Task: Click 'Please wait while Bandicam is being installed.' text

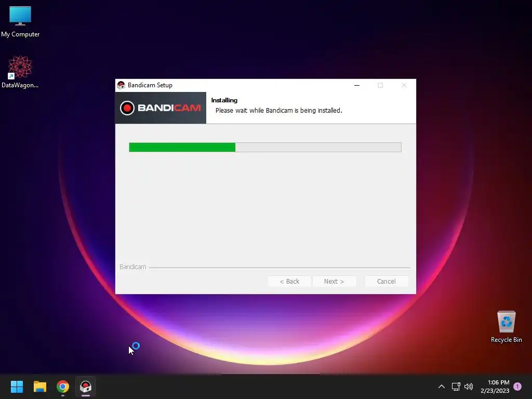Action: click(279, 111)
